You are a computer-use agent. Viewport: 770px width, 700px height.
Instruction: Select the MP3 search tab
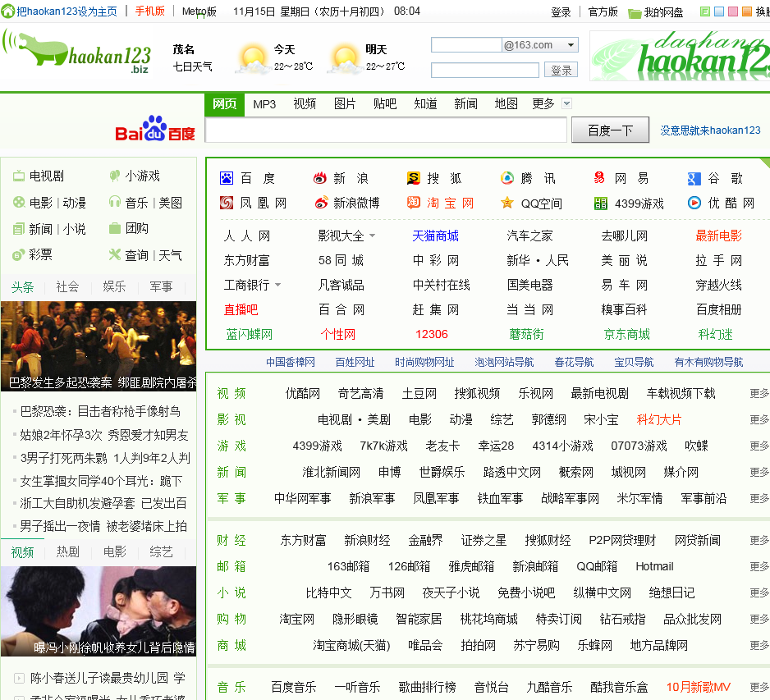(264, 104)
